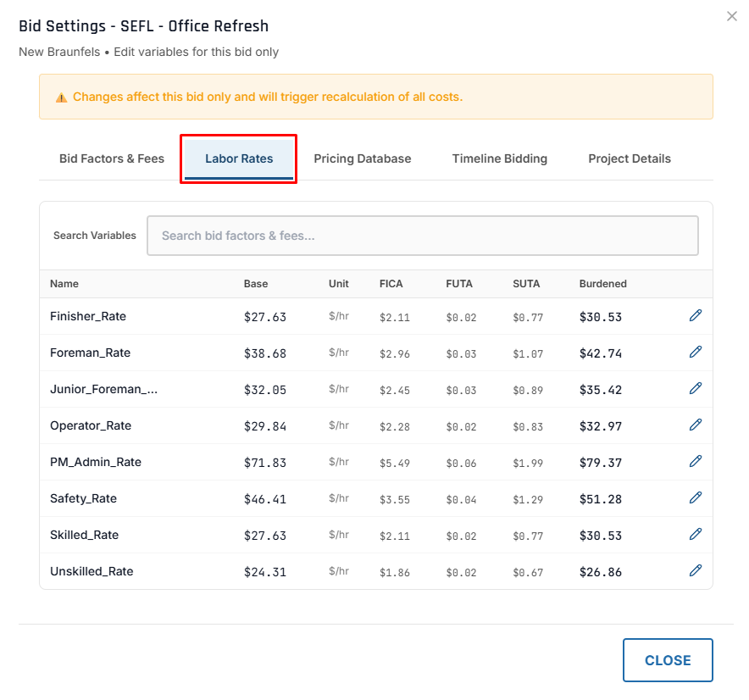Click the Unit column header

(x=338, y=284)
